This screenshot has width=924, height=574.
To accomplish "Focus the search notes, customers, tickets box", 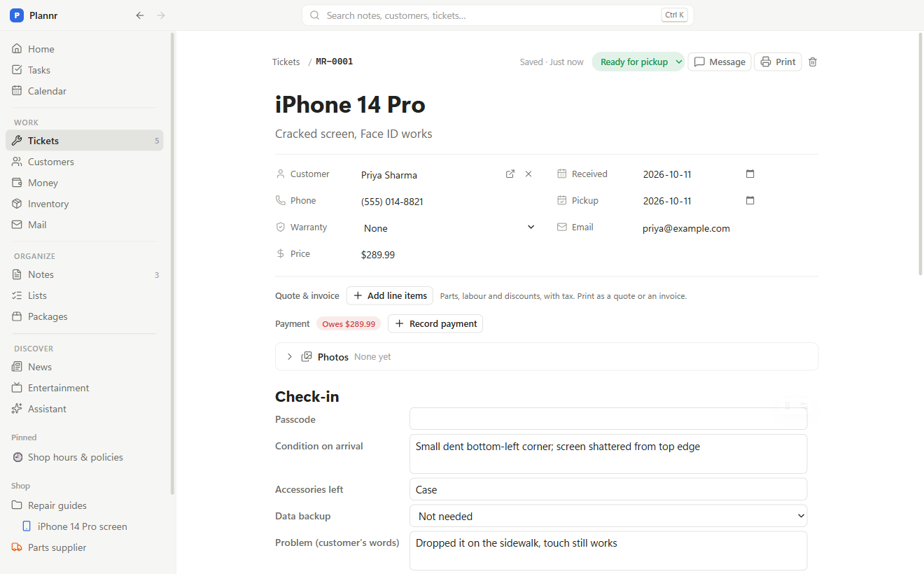I will 498,15.
